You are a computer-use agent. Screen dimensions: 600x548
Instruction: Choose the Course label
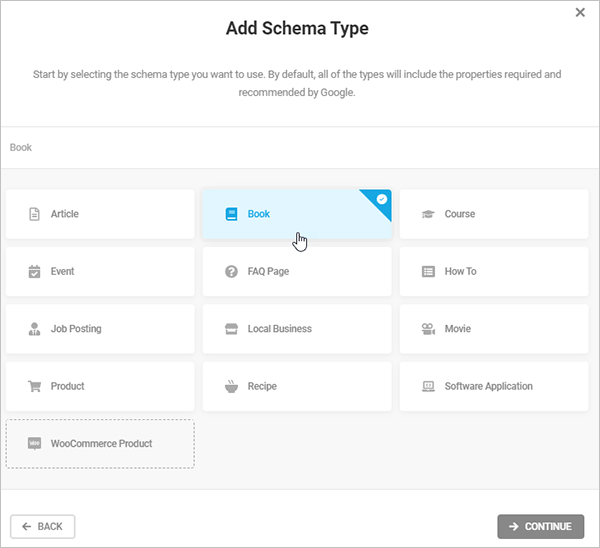tap(460, 214)
